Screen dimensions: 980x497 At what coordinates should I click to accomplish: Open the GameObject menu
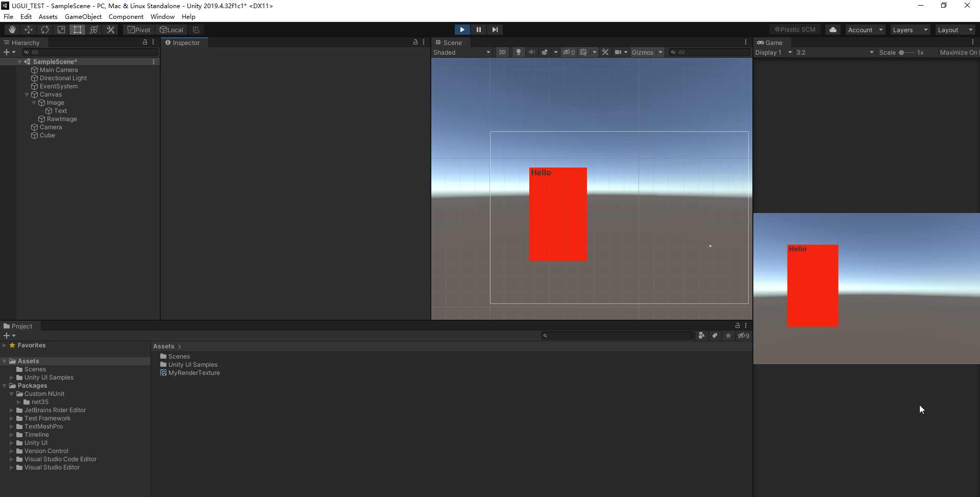[x=83, y=17]
